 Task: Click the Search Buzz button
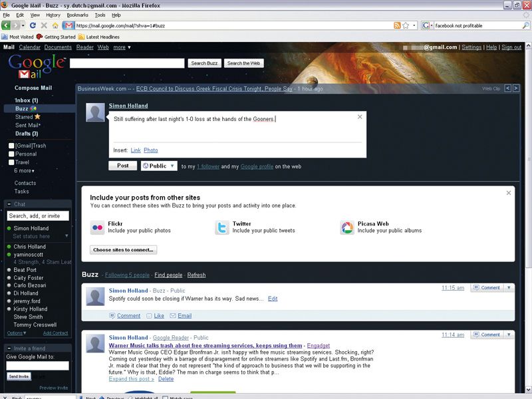[x=204, y=63]
